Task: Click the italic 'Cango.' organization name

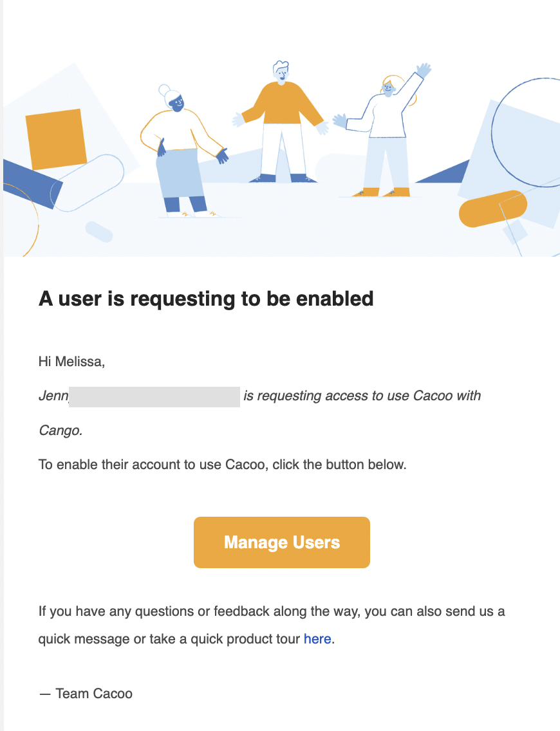Action: (61, 430)
